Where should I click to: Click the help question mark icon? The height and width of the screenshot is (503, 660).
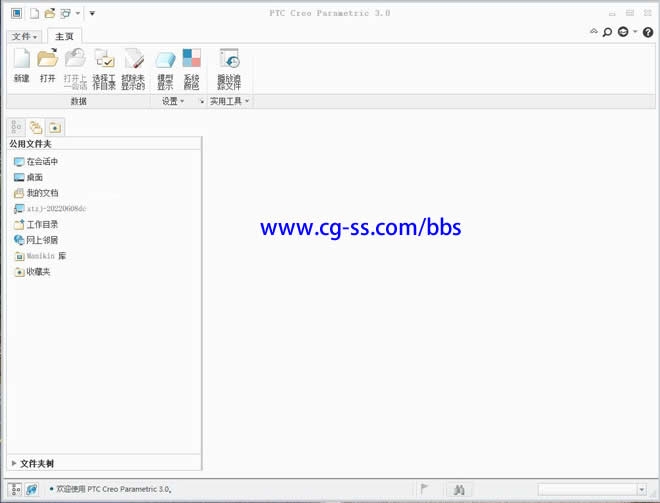[x=648, y=32]
